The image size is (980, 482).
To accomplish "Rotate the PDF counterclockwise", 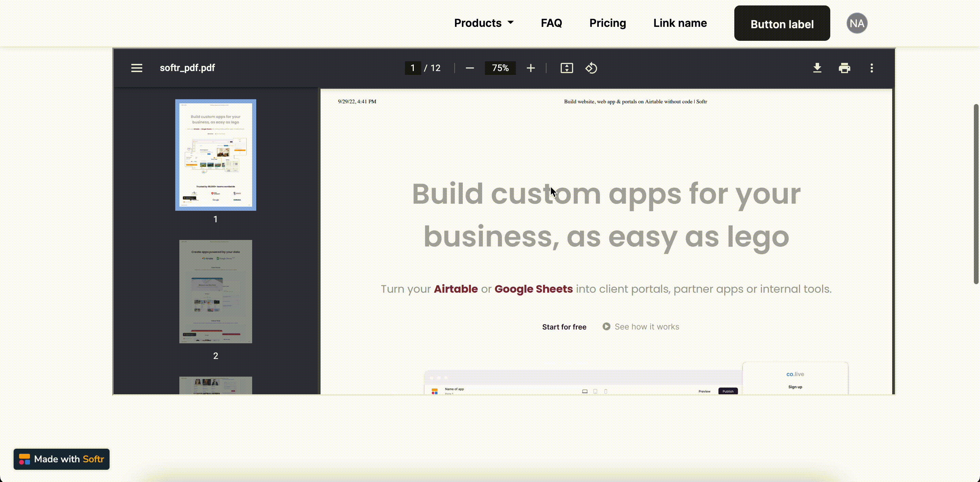I will pyautogui.click(x=591, y=68).
